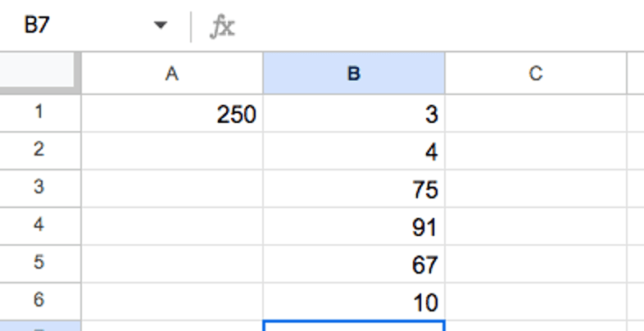Image resolution: width=644 pixels, height=331 pixels.
Task: Select column A header
Action: 172,74
